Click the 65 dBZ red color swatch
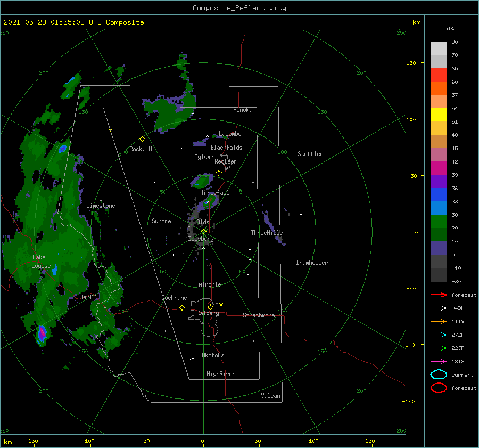The image size is (479, 448). (439, 75)
